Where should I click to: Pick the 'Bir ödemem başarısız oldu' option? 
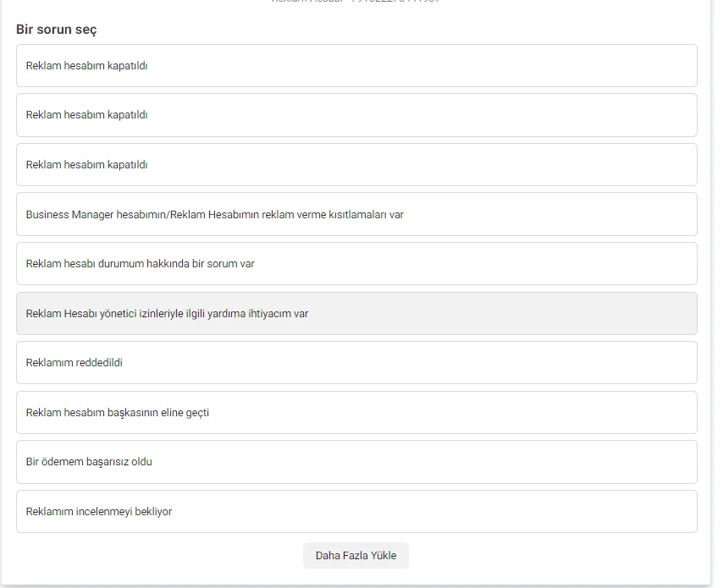coord(356,462)
